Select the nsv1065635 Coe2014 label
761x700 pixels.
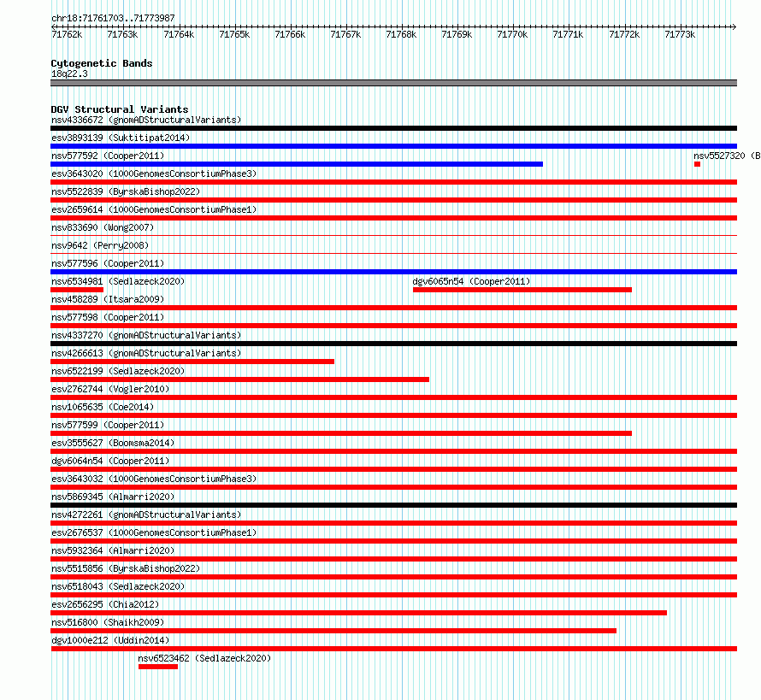pos(103,407)
